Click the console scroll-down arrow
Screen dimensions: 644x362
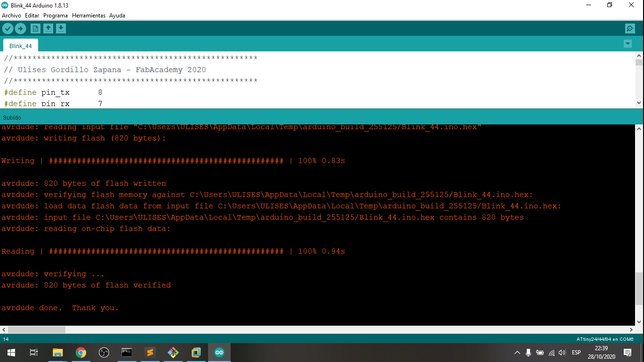[639, 322]
